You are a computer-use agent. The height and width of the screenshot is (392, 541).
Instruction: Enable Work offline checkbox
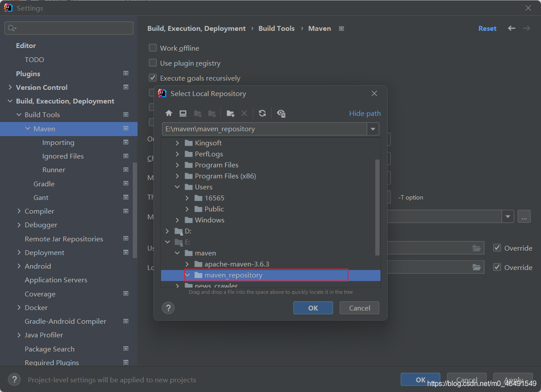pos(153,48)
